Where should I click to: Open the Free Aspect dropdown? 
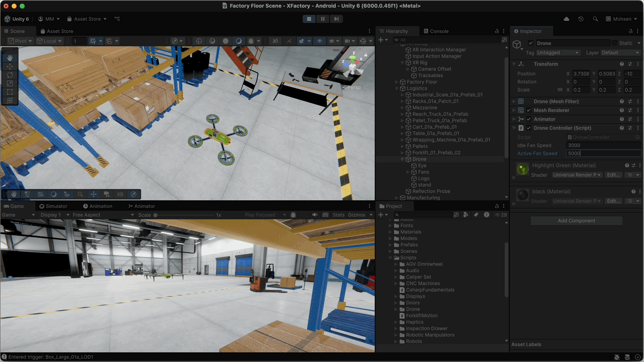pos(103,215)
